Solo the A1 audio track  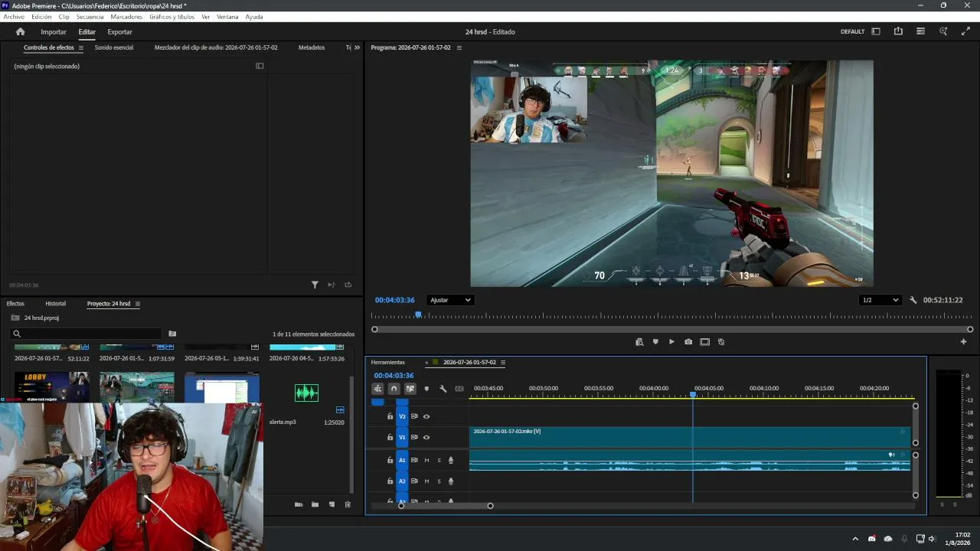(439, 460)
